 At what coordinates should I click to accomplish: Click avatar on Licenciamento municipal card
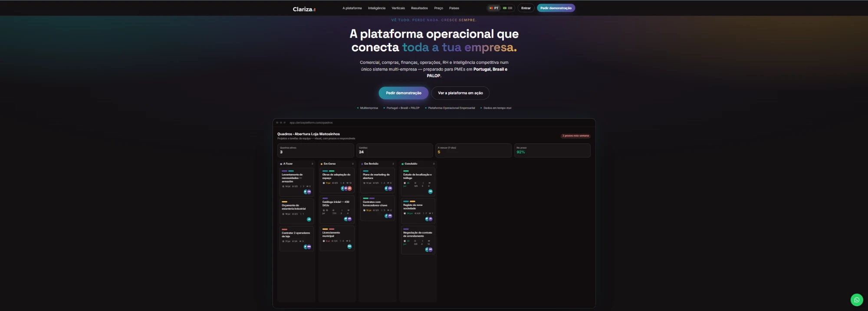click(349, 246)
